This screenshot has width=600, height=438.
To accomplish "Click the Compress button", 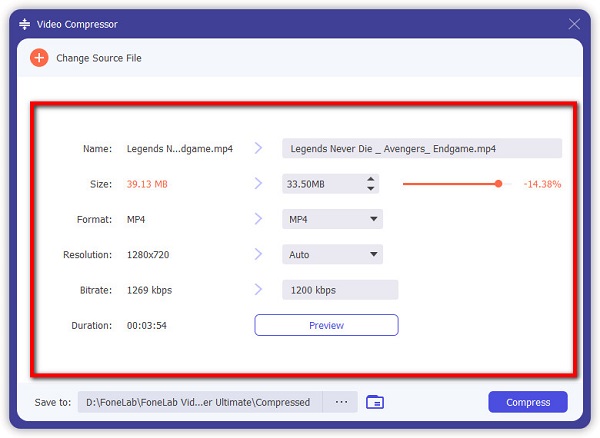I will coord(528,402).
